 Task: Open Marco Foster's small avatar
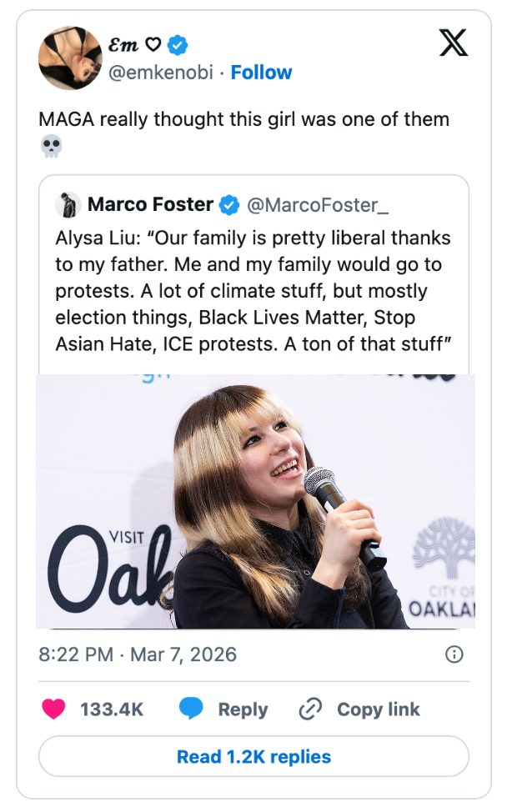(68, 204)
